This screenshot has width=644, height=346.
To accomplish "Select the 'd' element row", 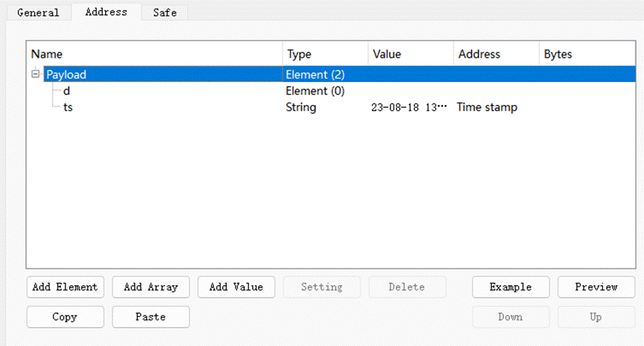I will [67, 91].
